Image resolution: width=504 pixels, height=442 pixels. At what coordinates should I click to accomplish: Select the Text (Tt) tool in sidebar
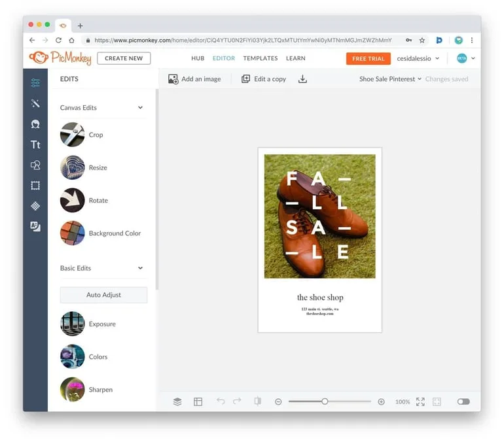pyautogui.click(x=35, y=144)
